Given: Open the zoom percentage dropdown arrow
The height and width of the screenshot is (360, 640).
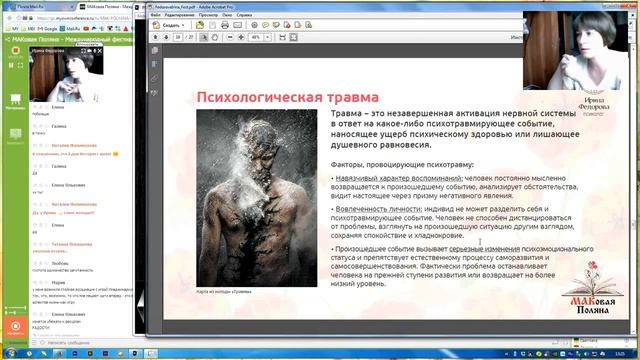Looking at the screenshot, I should [268, 37].
